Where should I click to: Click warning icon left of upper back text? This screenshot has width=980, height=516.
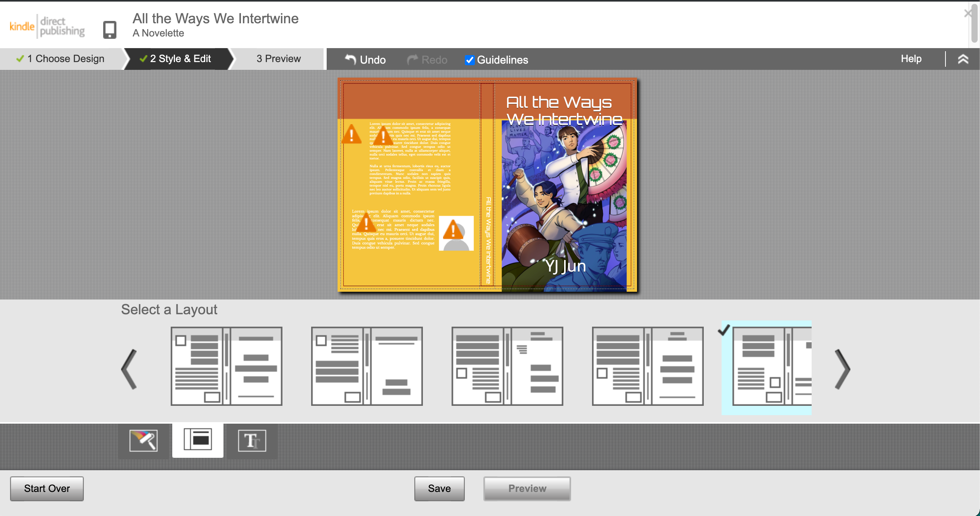point(352,134)
